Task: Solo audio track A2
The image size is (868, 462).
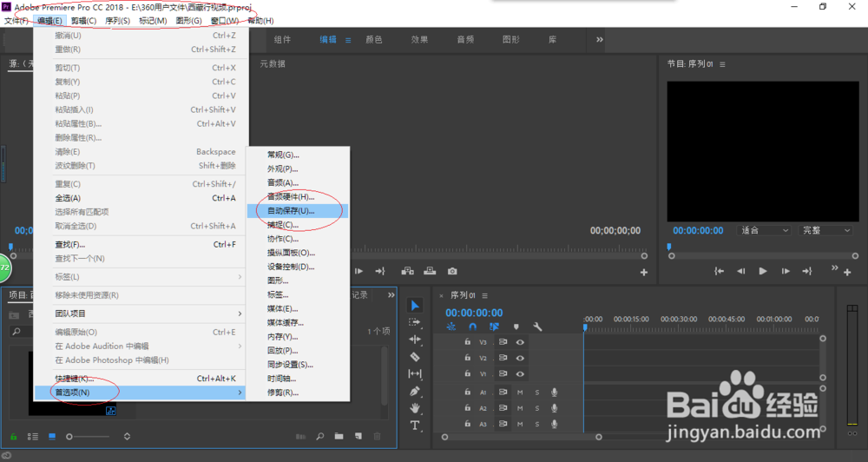Action: [x=537, y=408]
